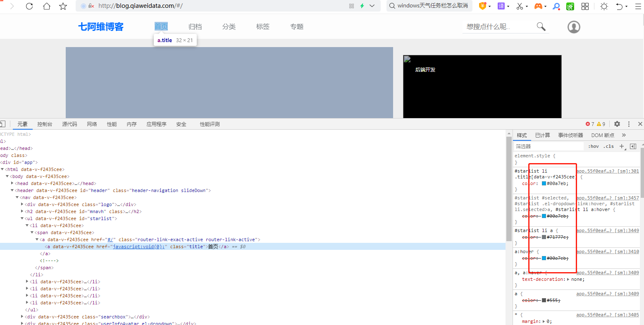Switch to the 应用程序 DevTools tab

tap(156, 124)
